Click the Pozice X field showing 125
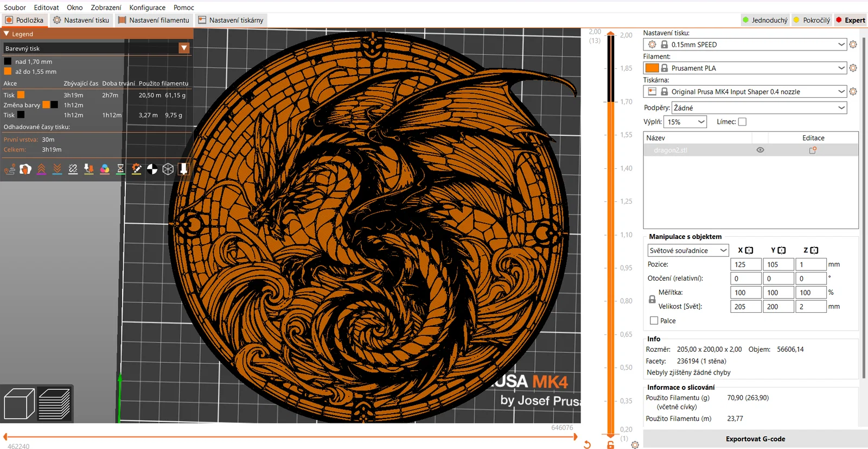Image resolution: width=868 pixels, height=449 pixels. coord(746,264)
